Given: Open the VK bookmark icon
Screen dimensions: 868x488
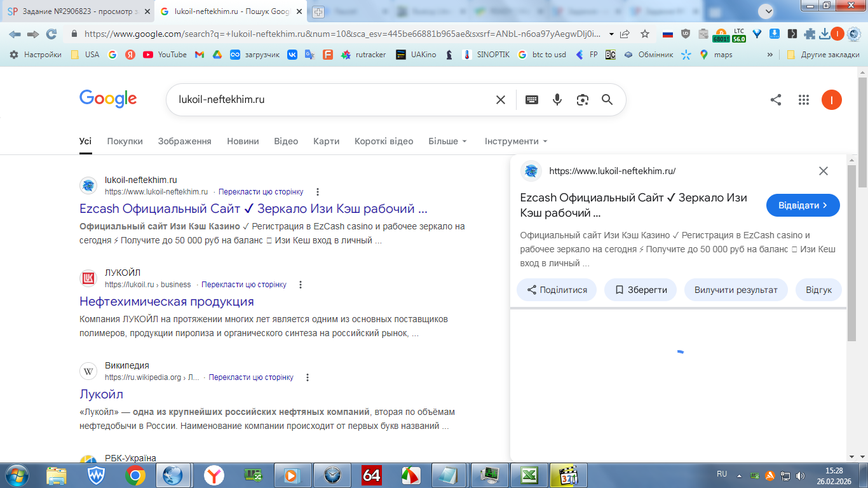Looking at the screenshot, I should (292, 55).
